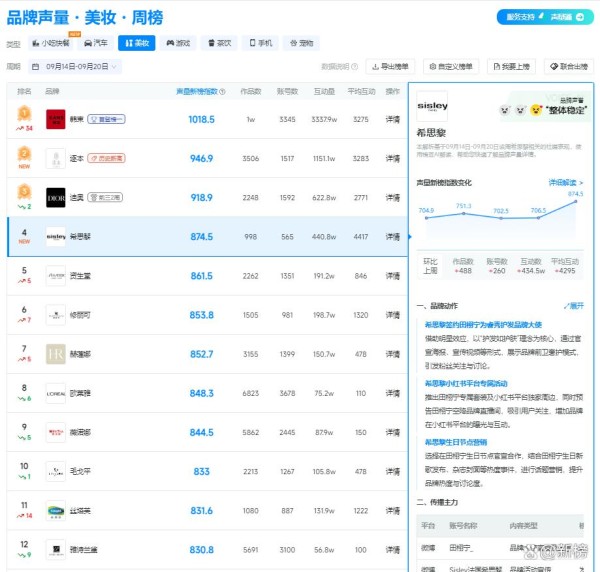The height and width of the screenshot is (572, 600).
Task: Click the 751.3 data point on trend chart
Action: point(463,214)
